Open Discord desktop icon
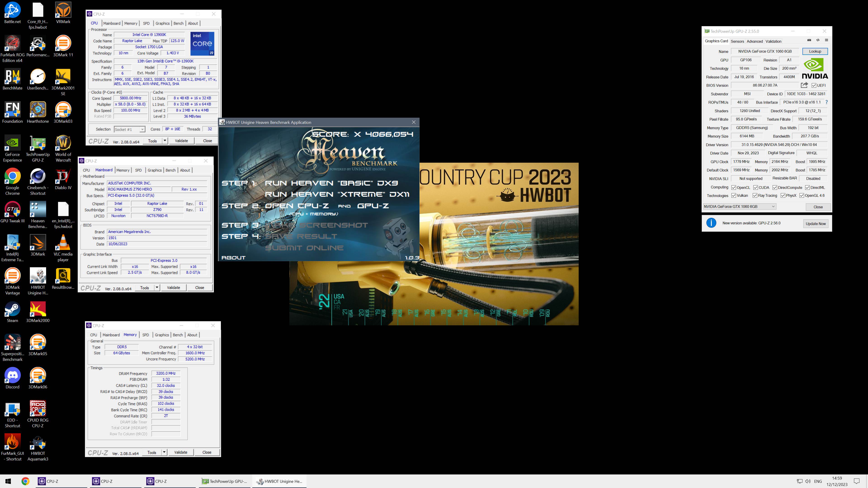This screenshot has width=868, height=488. (x=12, y=378)
